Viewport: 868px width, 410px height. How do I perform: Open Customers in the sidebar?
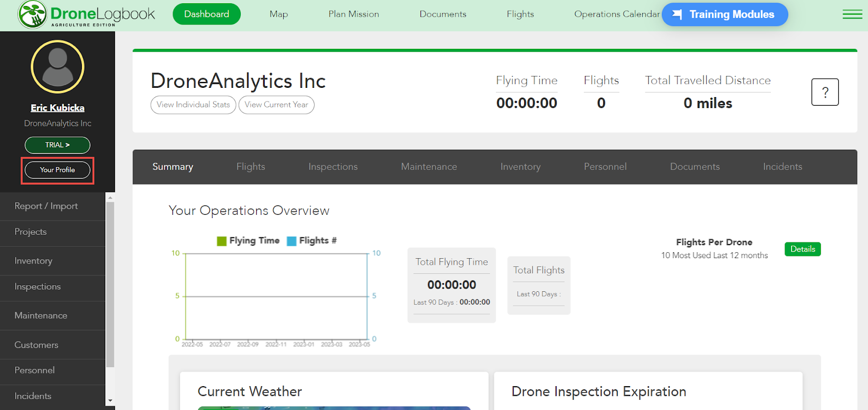53,345
